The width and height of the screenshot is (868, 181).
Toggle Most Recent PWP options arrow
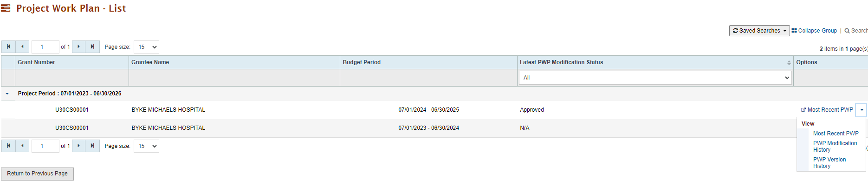click(862, 110)
